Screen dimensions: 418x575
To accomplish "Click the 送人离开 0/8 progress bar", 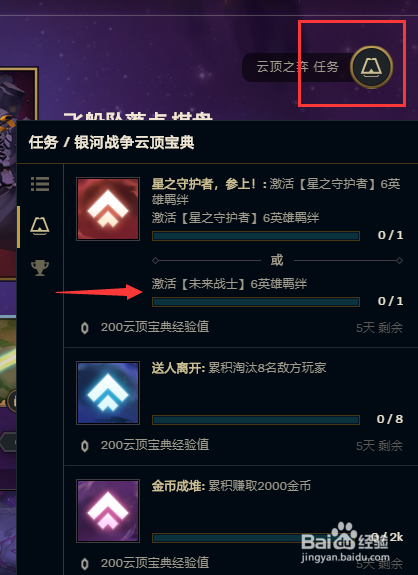I will coord(256,420).
